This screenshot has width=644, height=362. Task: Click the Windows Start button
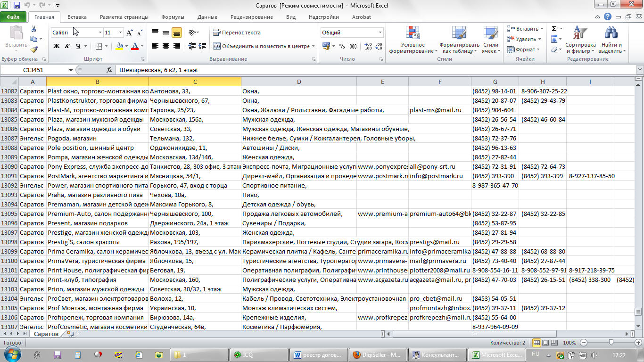pos(12,354)
